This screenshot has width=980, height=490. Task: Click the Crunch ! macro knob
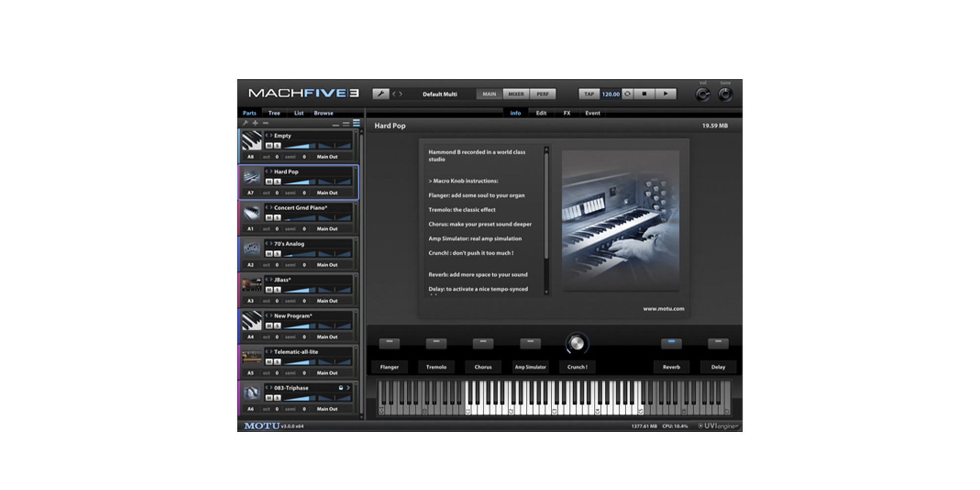[x=577, y=343]
